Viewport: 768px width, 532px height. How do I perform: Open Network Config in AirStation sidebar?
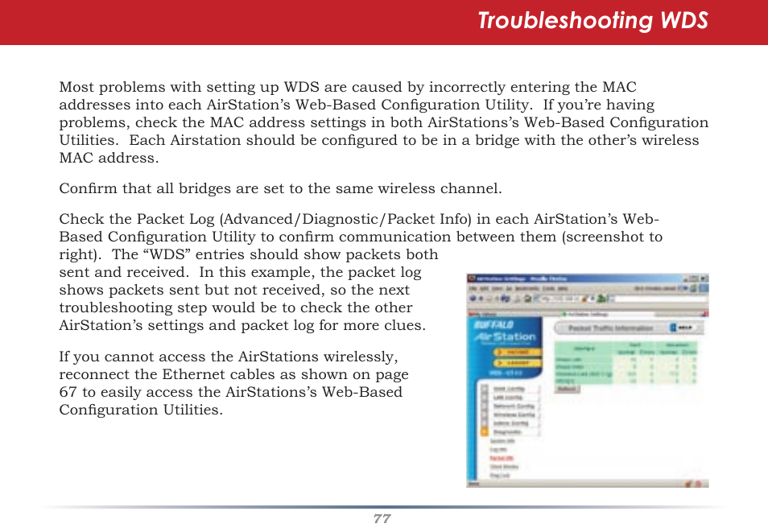click(x=514, y=406)
